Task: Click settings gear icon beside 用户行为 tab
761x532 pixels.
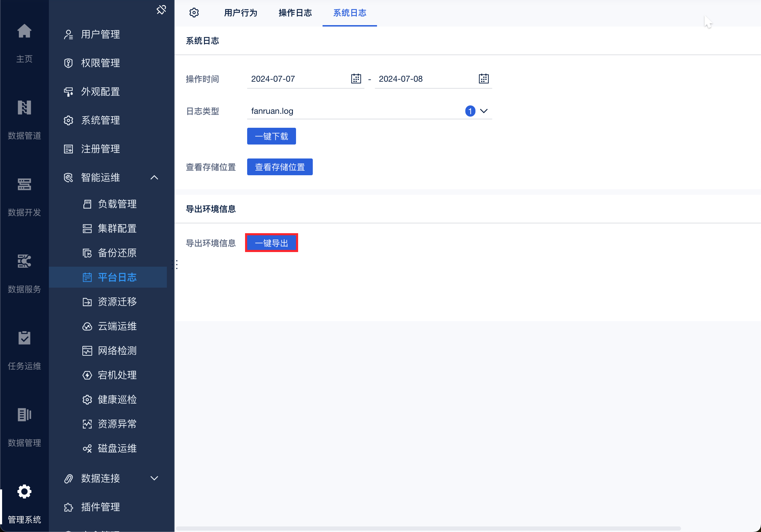Action: pyautogui.click(x=194, y=13)
